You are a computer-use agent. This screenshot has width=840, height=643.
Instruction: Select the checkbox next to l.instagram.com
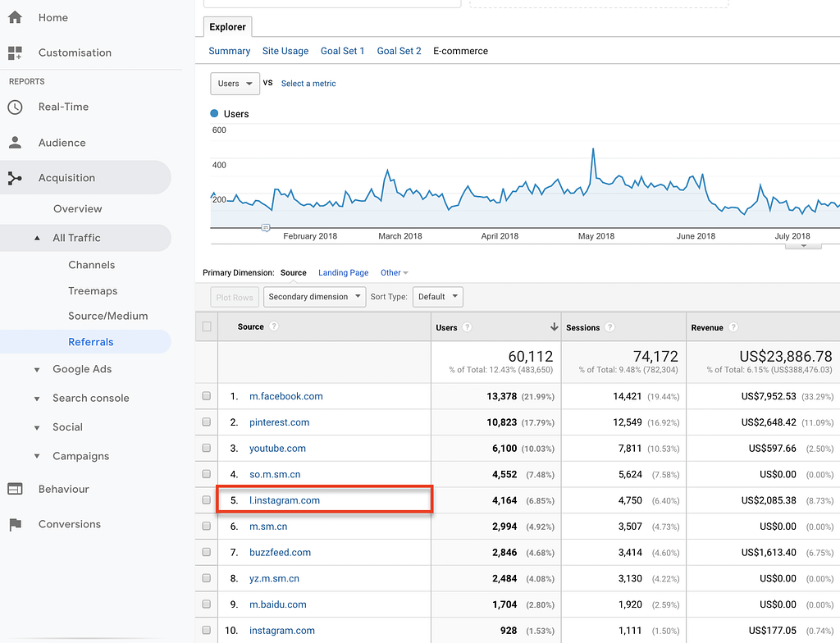(206, 500)
